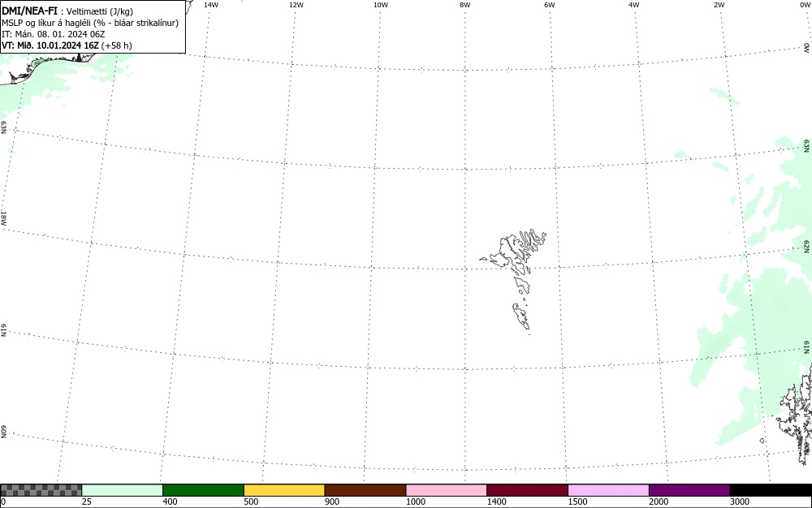This screenshot has width=812, height=508.
Task: Click the DMI/NEA-FI title text
Action: coord(29,11)
